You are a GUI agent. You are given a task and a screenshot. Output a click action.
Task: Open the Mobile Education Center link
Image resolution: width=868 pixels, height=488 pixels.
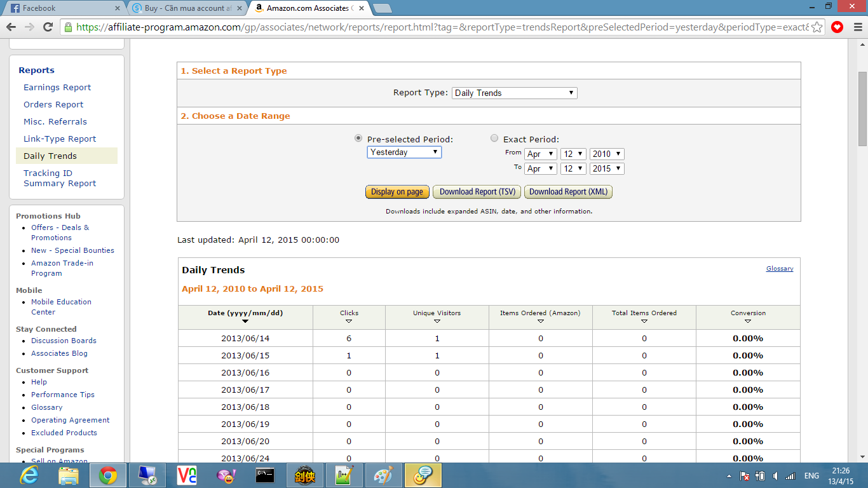click(x=61, y=307)
